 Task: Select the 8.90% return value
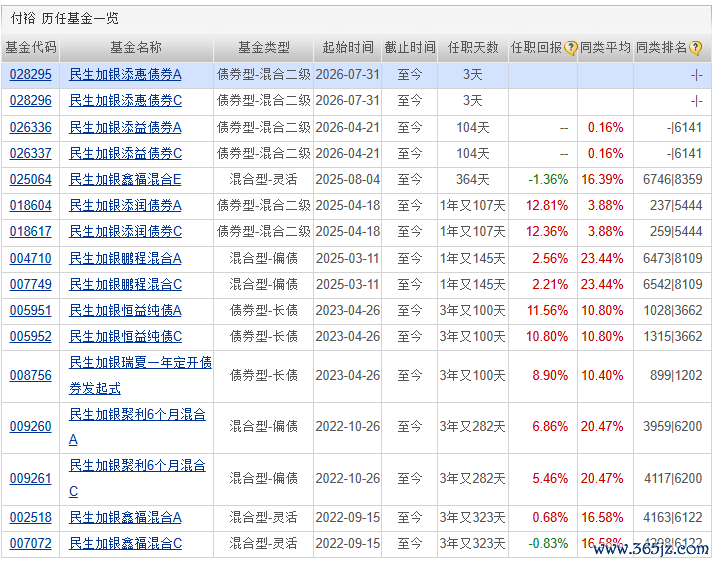tap(550, 375)
